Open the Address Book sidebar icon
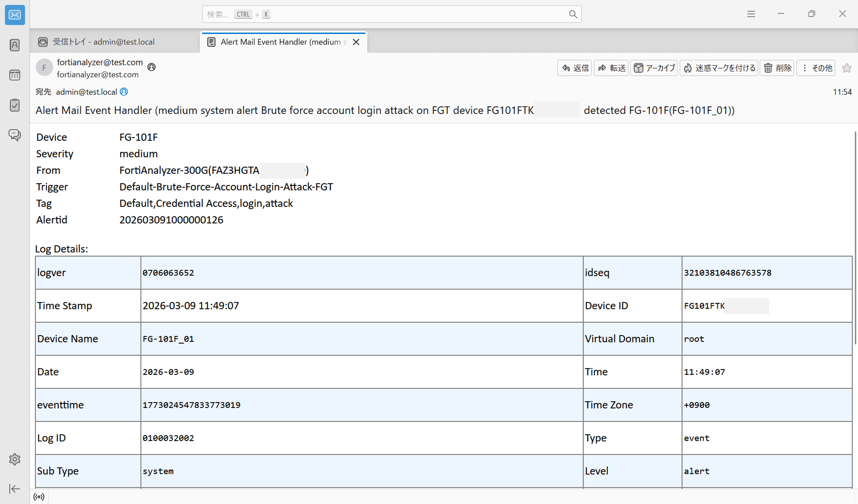 (15, 45)
